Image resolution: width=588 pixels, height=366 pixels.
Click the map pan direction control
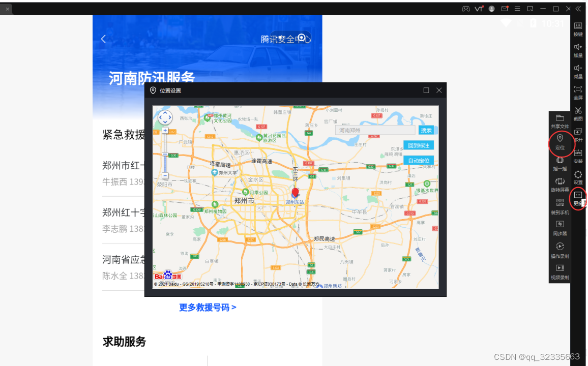[x=165, y=117]
